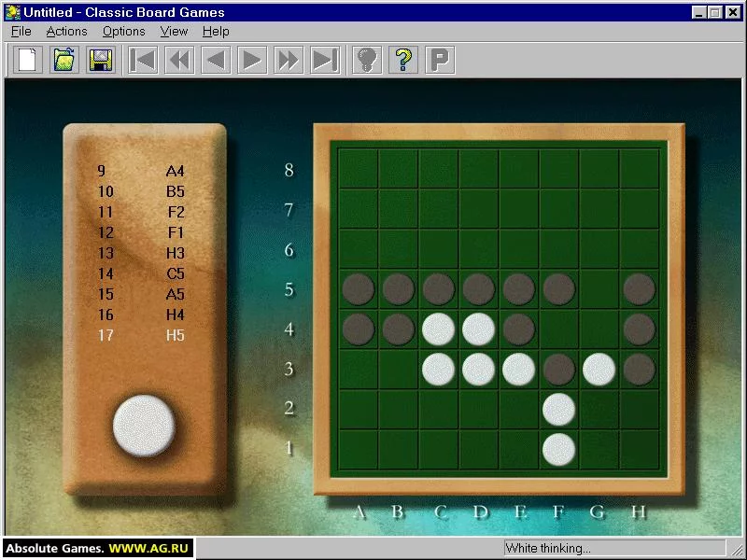The width and height of the screenshot is (747, 560).
Task: Step forward one move
Action: [252, 60]
